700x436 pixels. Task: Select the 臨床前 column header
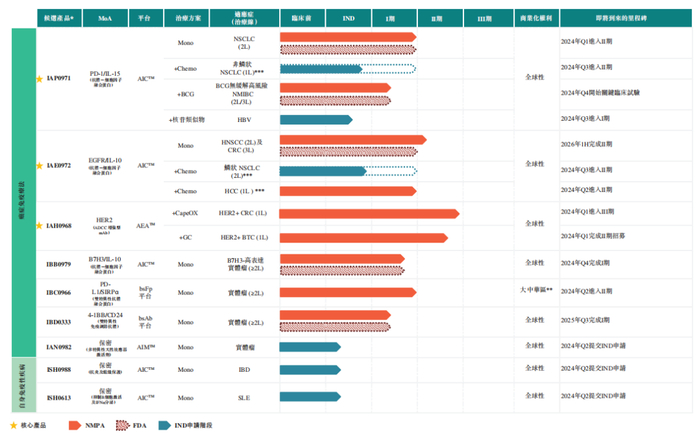(302, 18)
